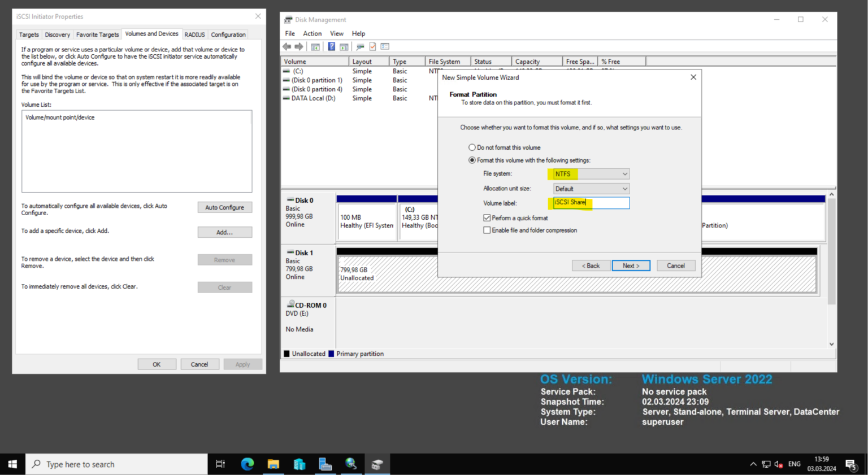Open the Allocation unit size dropdown

click(x=624, y=188)
